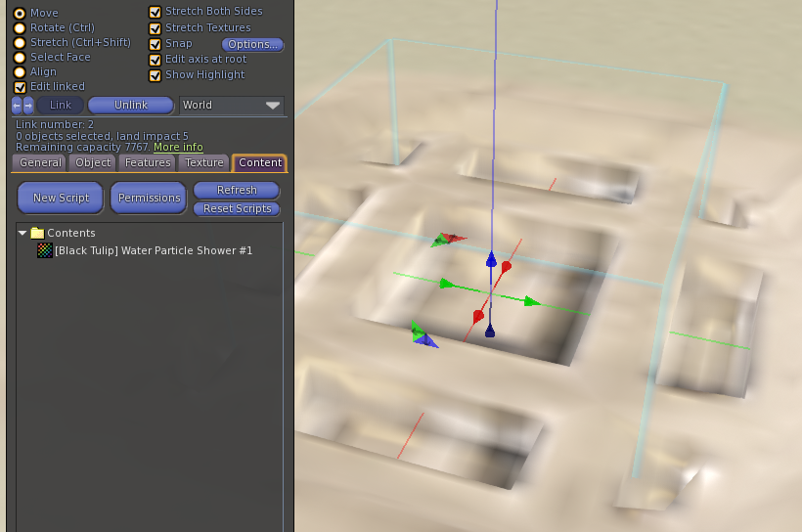Uncheck Show Highlight

point(155,75)
